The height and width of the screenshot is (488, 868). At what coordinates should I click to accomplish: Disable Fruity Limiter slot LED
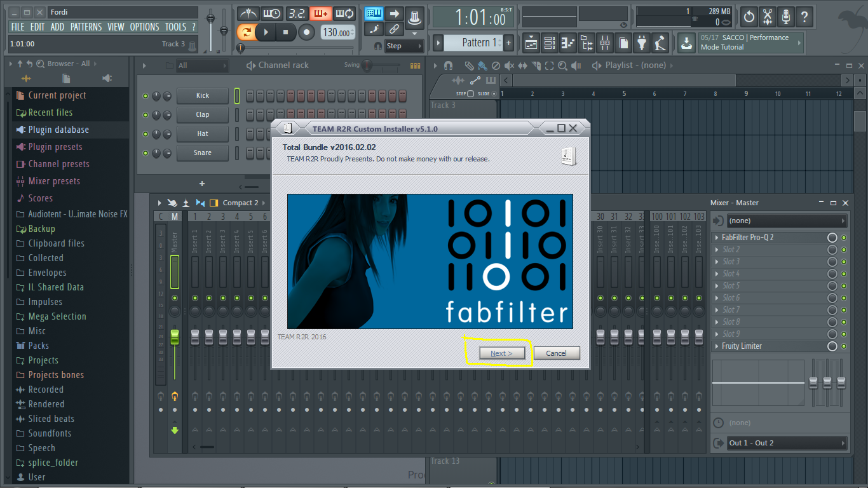[x=844, y=346]
